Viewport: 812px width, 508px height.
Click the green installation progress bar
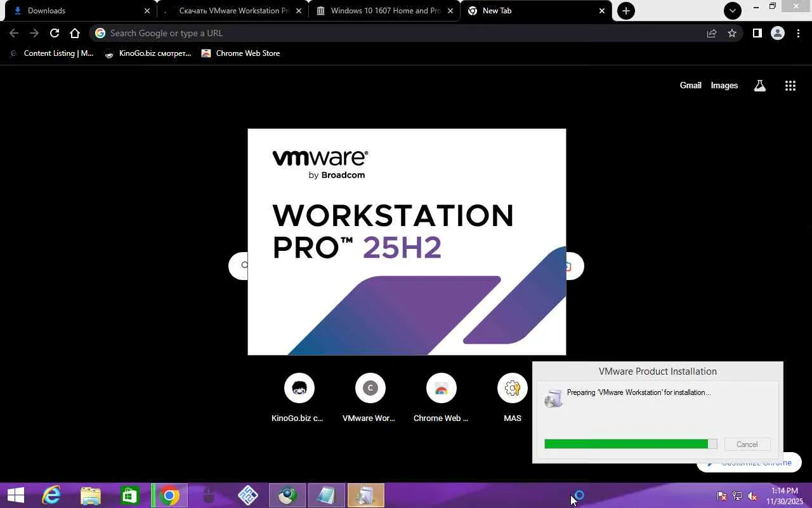tap(631, 444)
